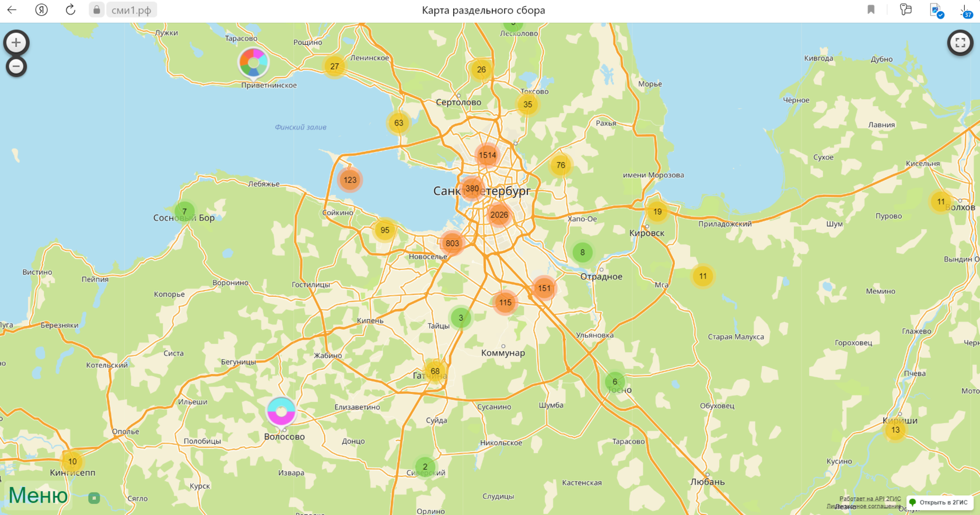Expand the 803 points cluster
980x515 pixels.
(x=452, y=244)
